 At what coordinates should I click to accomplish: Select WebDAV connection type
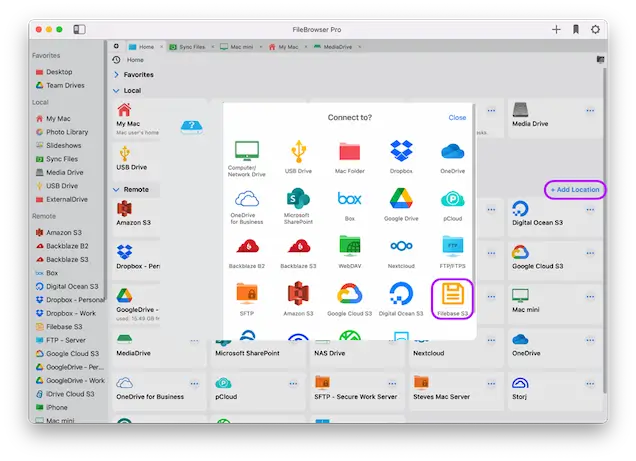(350, 252)
